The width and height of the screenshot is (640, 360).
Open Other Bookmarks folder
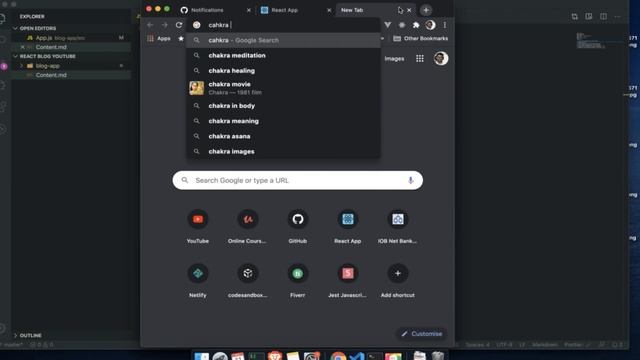coord(420,38)
